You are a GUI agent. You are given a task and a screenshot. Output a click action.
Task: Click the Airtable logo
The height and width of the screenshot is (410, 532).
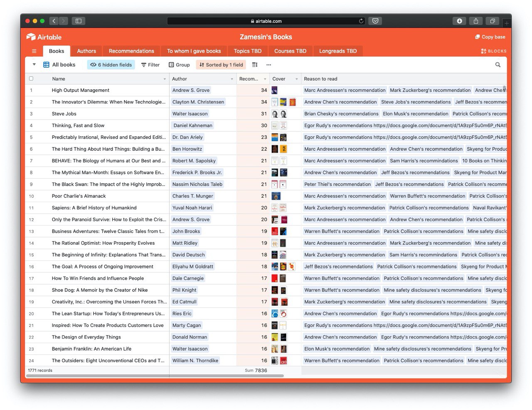[44, 37]
